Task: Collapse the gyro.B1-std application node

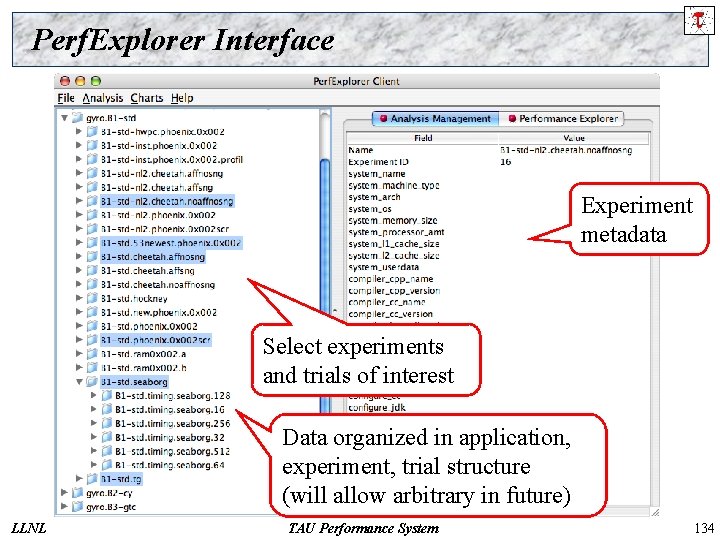Action: (x=64, y=118)
